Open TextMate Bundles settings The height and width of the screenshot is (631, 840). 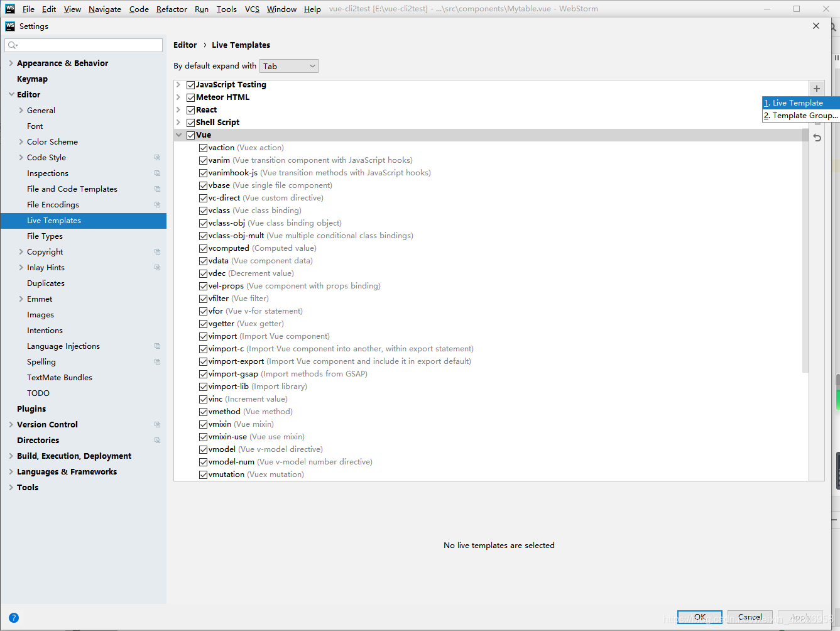click(60, 378)
